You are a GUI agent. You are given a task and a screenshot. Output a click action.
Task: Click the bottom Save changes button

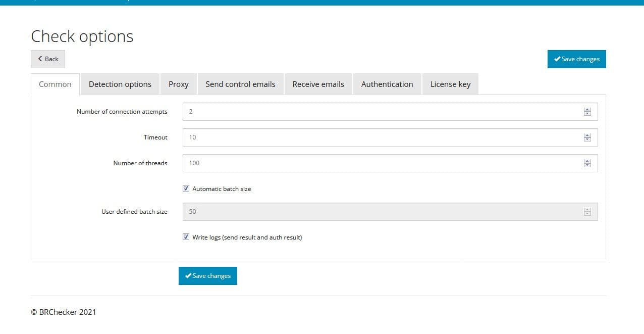(207, 275)
